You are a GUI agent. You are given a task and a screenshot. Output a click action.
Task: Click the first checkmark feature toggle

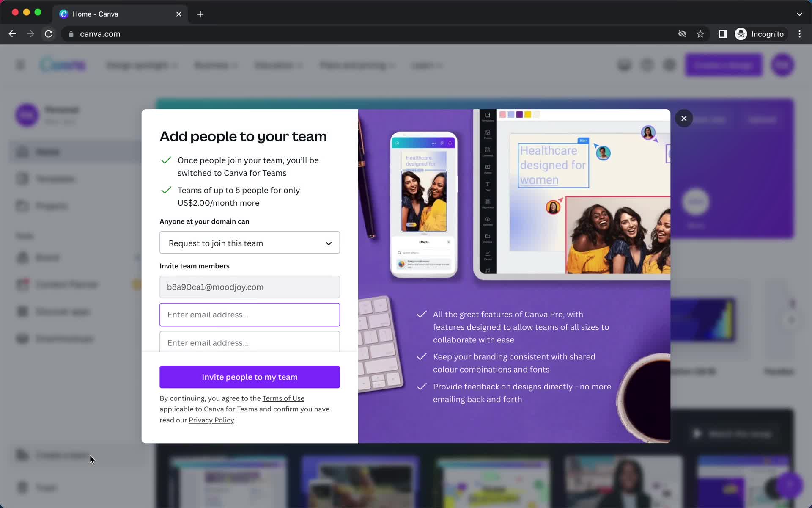click(x=166, y=160)
